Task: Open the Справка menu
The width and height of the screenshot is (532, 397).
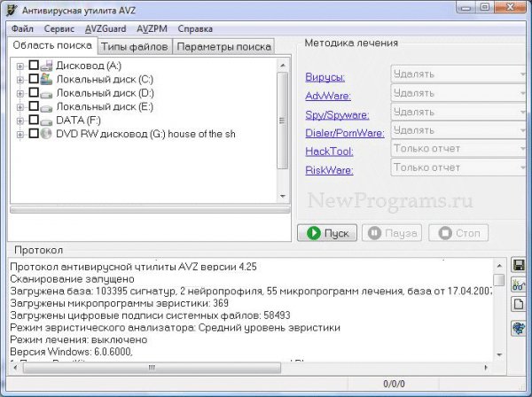Action: (195, 29)
